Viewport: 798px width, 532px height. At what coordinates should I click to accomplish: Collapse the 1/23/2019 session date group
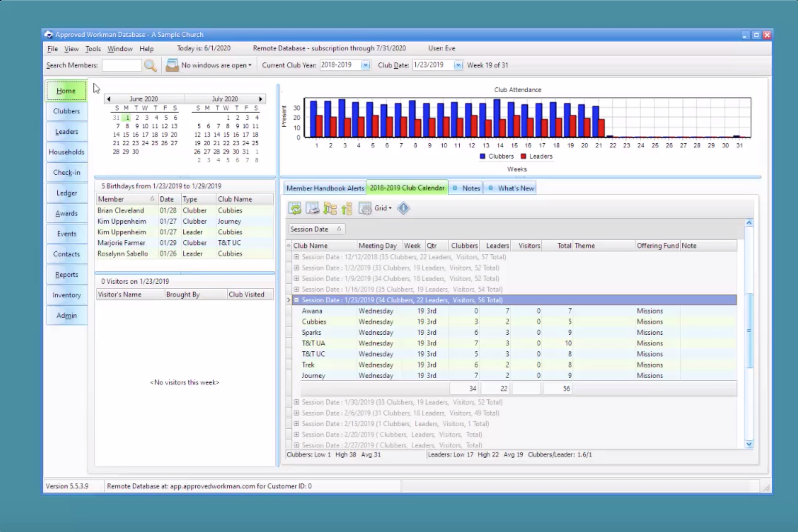[296, 300]
